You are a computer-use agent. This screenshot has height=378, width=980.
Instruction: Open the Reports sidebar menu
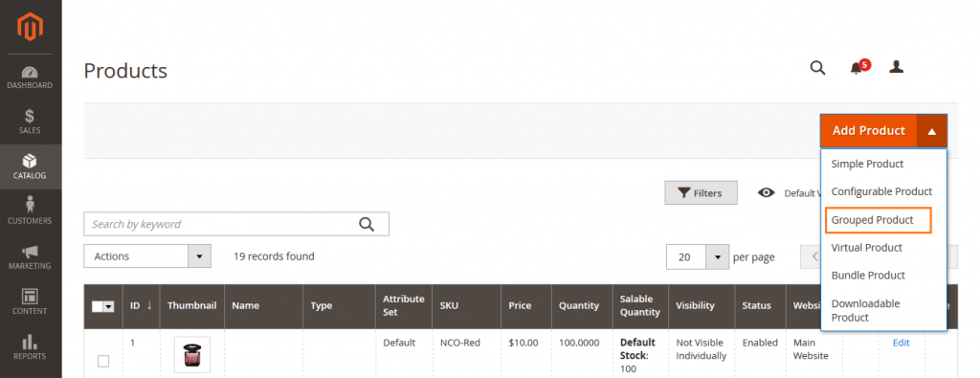point(30,346)
